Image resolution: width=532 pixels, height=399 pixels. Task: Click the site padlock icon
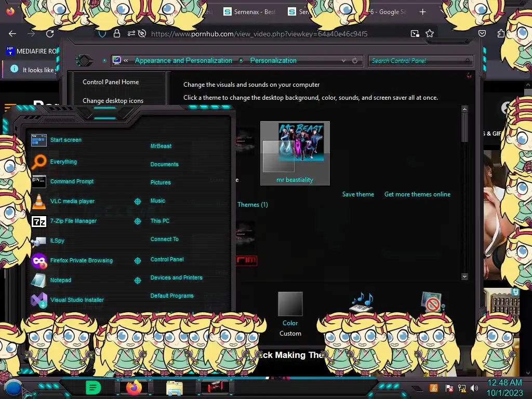click(117, 33)
